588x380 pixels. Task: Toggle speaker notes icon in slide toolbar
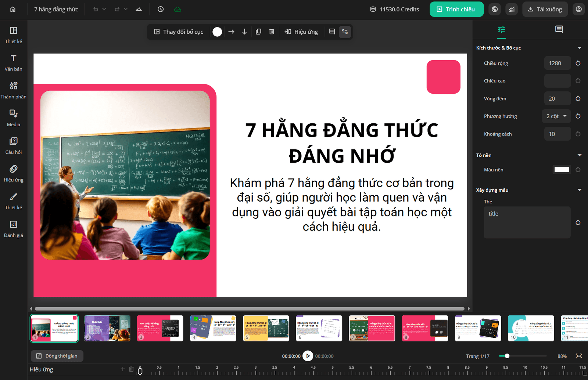pyautogui.click(x=332, y=32)
